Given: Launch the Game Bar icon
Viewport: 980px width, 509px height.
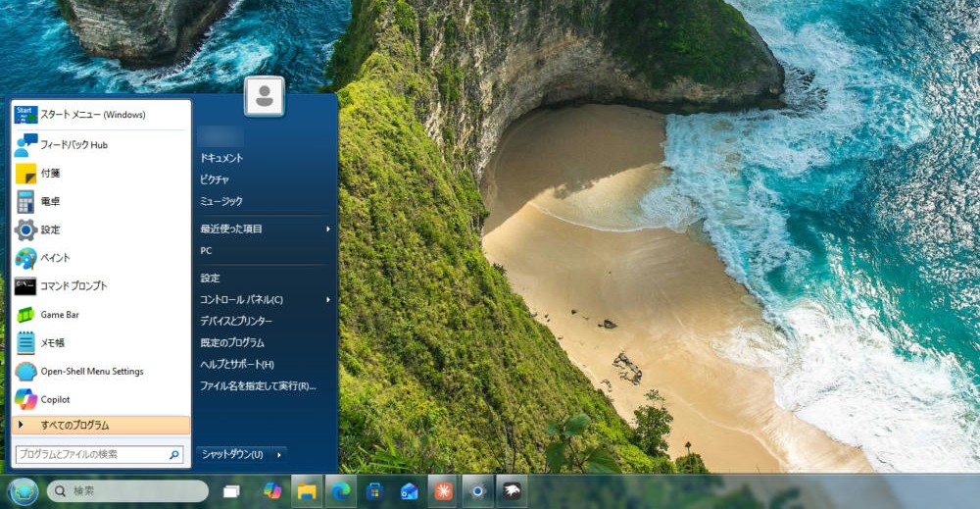Looking at the screenshot, I should (25, 315).
